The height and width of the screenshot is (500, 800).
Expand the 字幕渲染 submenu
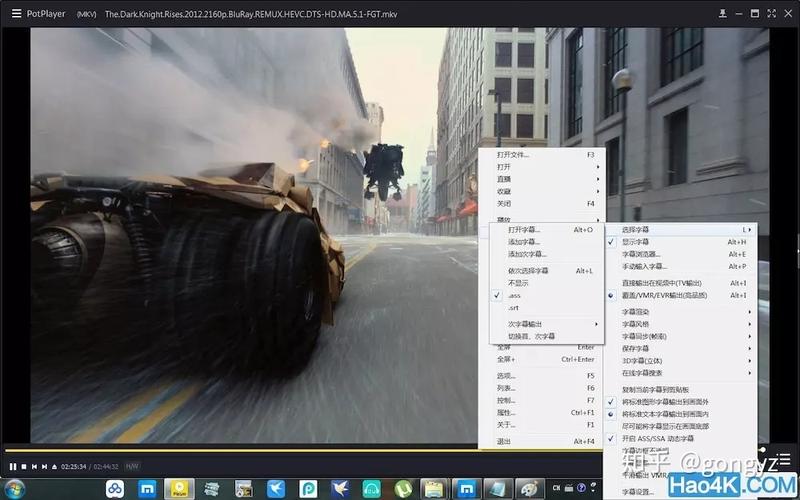(636, 312)
